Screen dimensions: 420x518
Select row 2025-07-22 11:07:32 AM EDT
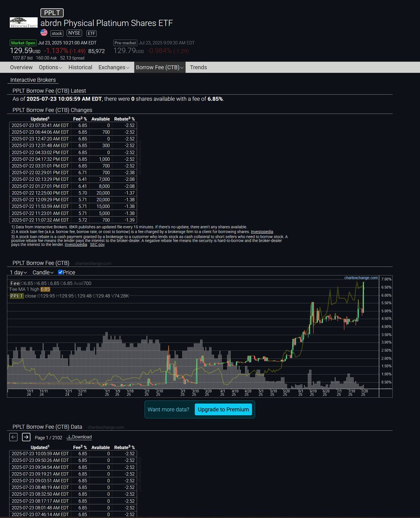pos(73,220)
